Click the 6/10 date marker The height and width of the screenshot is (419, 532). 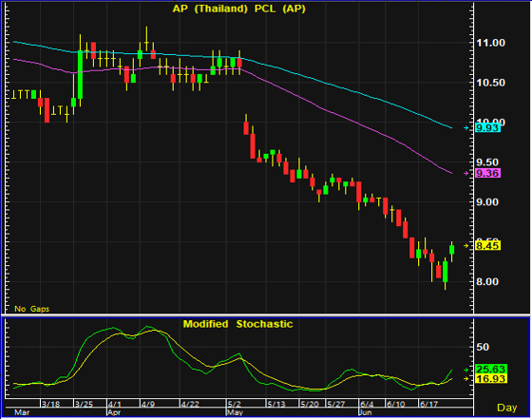(395, 404)
